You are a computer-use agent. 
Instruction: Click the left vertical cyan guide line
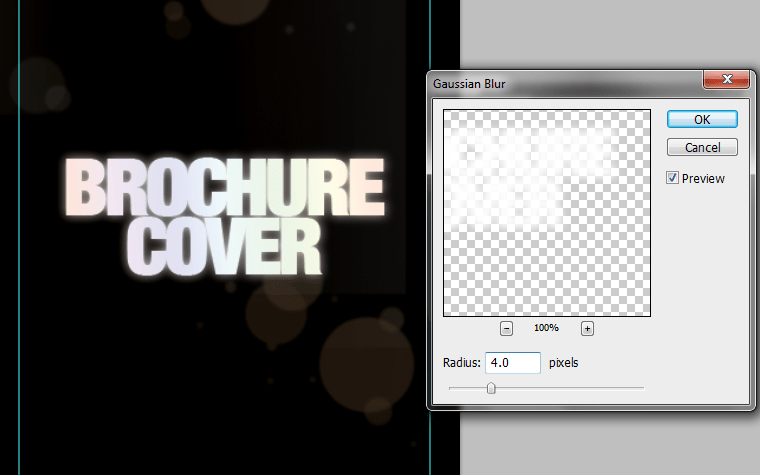tap(19, 300)
